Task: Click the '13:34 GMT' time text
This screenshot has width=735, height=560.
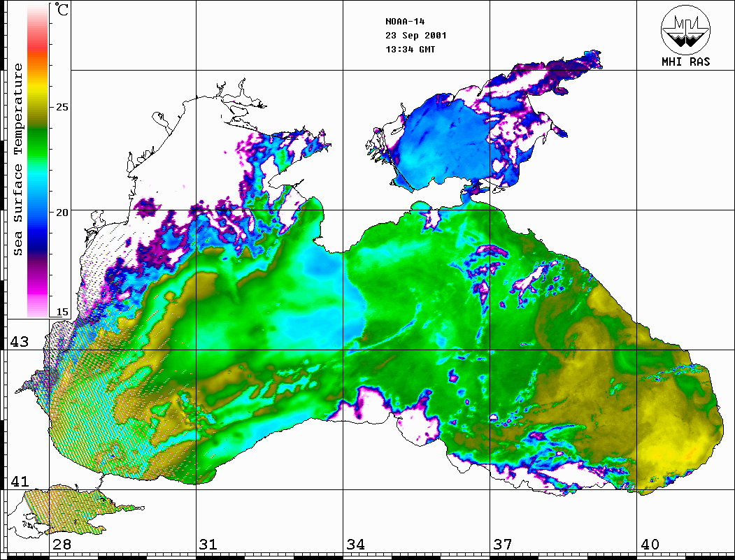Action: point(410,49)
